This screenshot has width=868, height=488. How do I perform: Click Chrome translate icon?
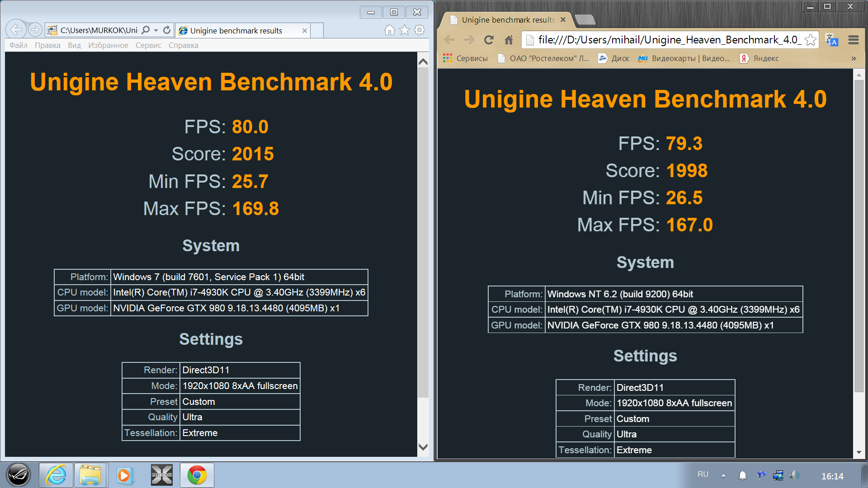[832, 40]
